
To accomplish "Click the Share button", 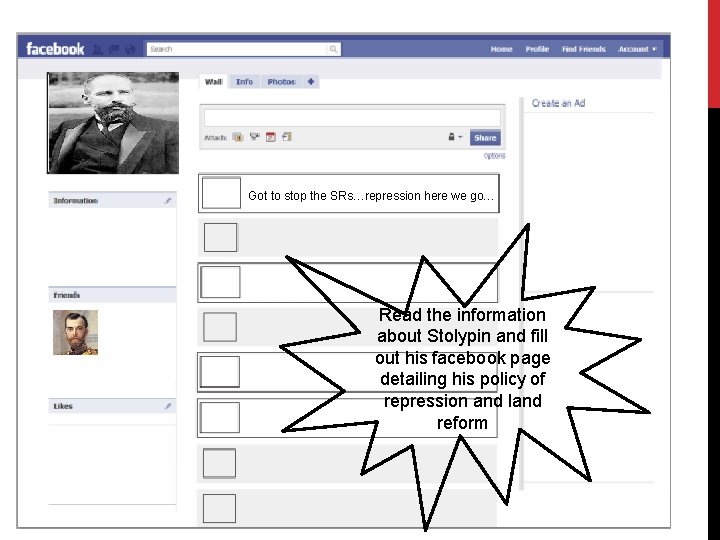I will click(485, 138).
